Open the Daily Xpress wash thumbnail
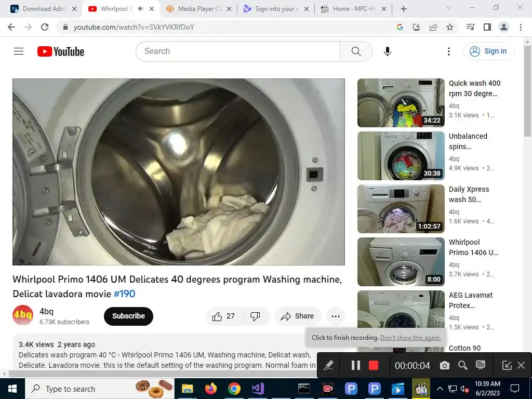The height and width of the screenshot is (399, 532). click(x=401, y=209)
